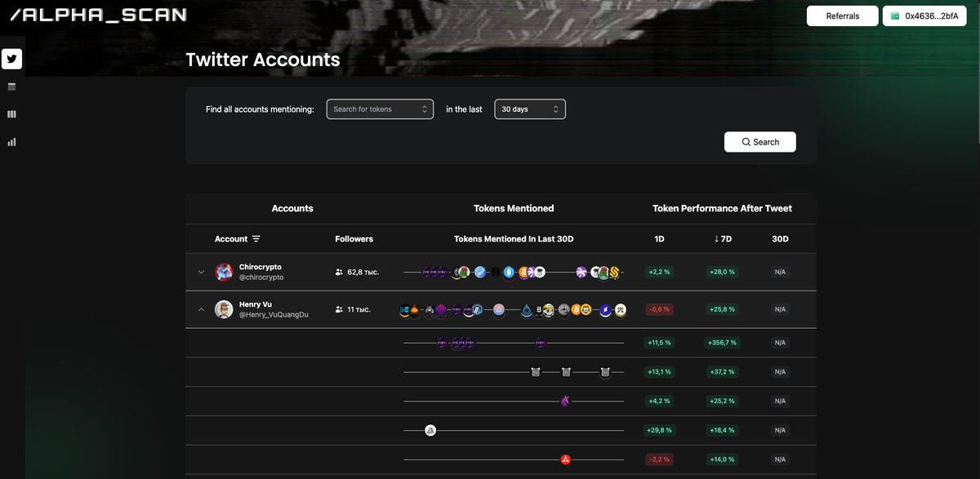Click the Account column header
Viewport: 980px width, 479px height.
coord(231,239)
